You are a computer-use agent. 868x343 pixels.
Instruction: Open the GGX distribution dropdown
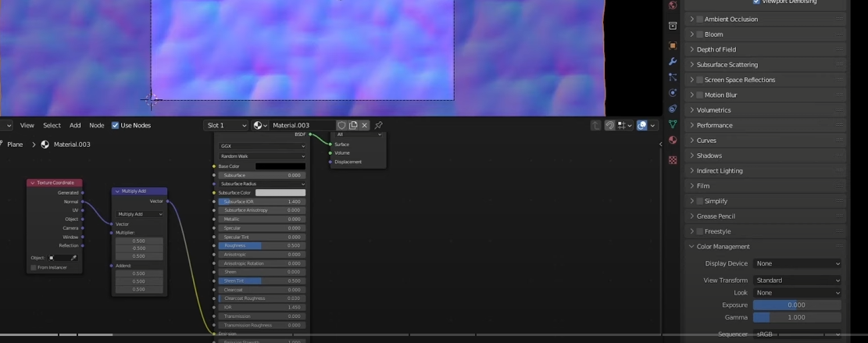262,146
